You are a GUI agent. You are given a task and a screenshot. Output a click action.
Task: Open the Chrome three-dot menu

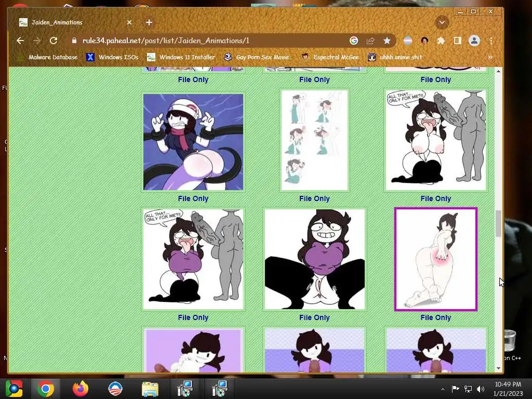(491, 41)
